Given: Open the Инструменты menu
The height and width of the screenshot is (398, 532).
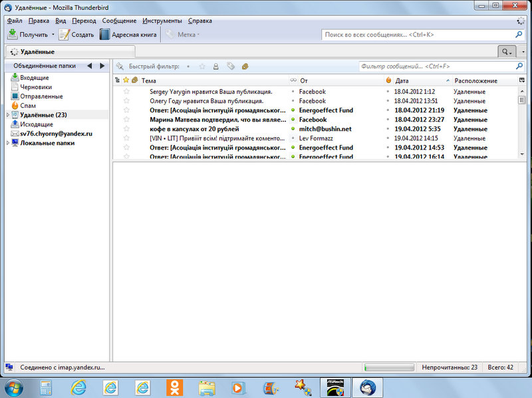Looking at the screenshot, I should pyautogui.click(x=162, y=21).
